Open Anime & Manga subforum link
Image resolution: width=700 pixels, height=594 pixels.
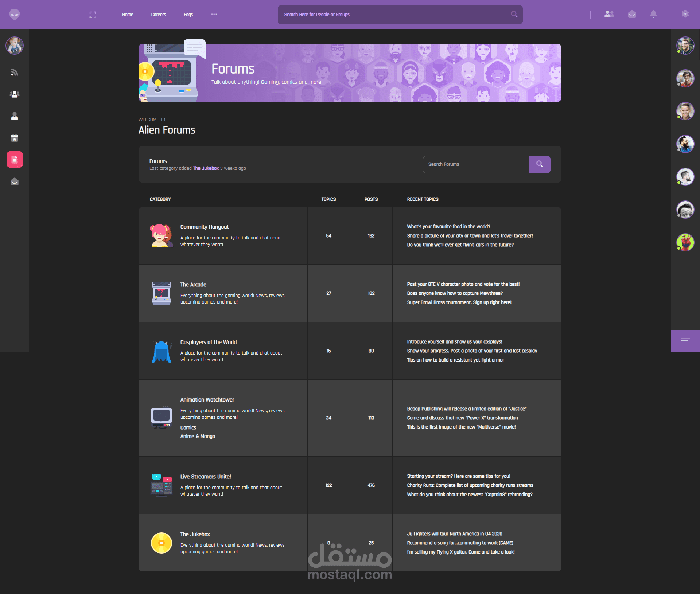(198, 437)
